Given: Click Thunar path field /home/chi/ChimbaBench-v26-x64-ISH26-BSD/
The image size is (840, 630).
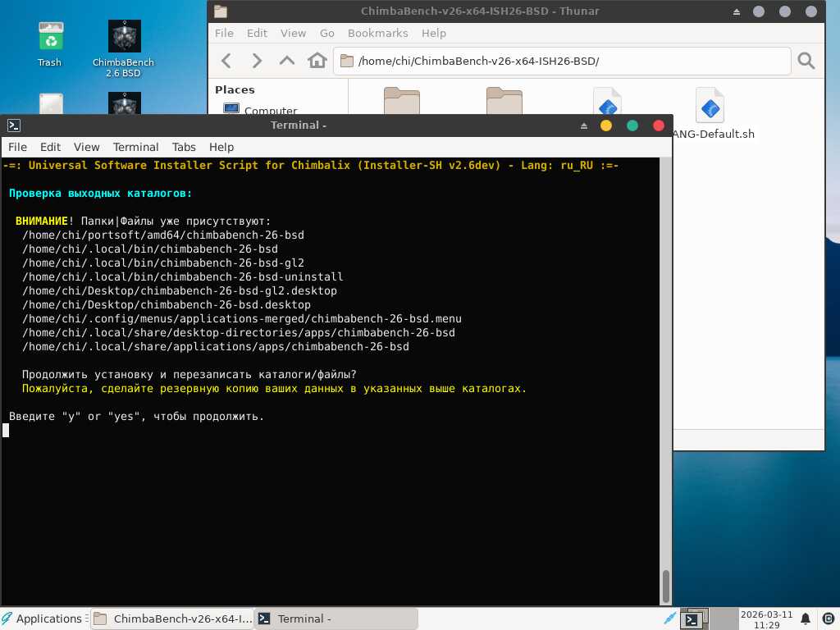Looking at the screenshot, I should (x=562, y=61).
